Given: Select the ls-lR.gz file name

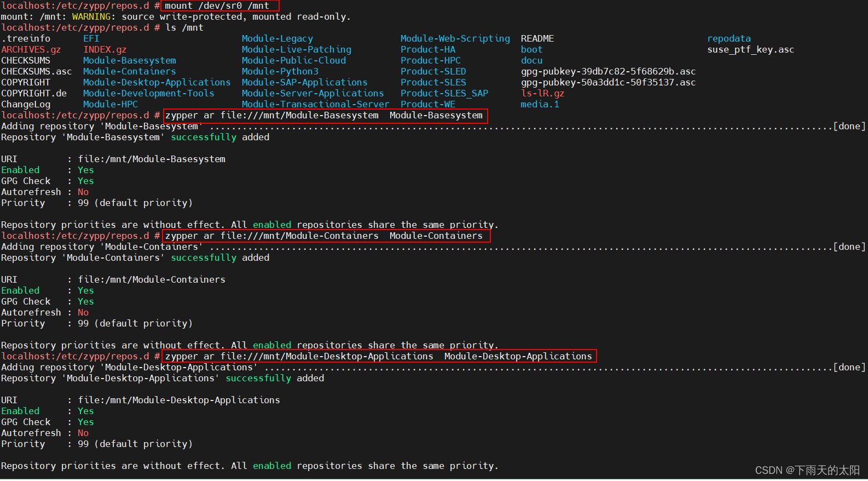Looking at the screenshot, I should pos(543,93).
